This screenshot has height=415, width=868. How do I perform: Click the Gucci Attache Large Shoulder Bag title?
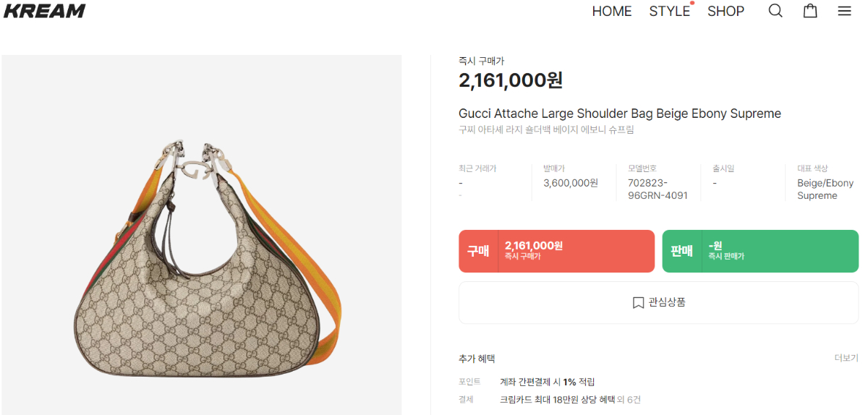coord(619,114)
